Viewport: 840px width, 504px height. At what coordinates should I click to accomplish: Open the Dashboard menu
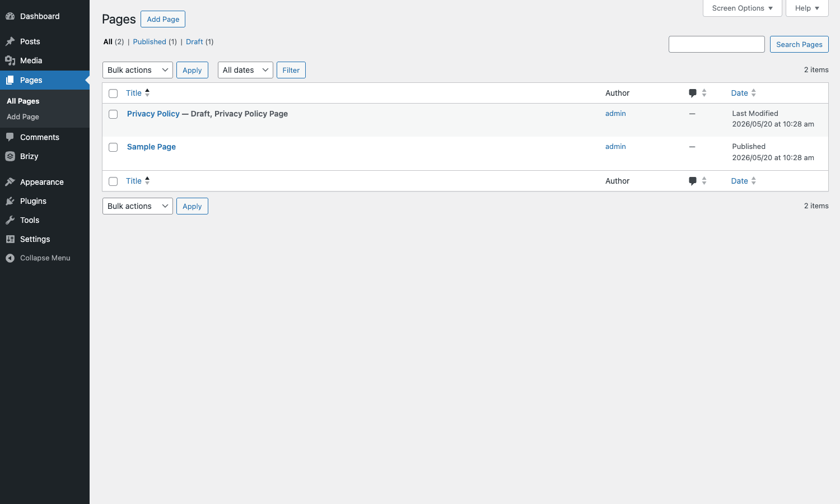click(45, 16)
